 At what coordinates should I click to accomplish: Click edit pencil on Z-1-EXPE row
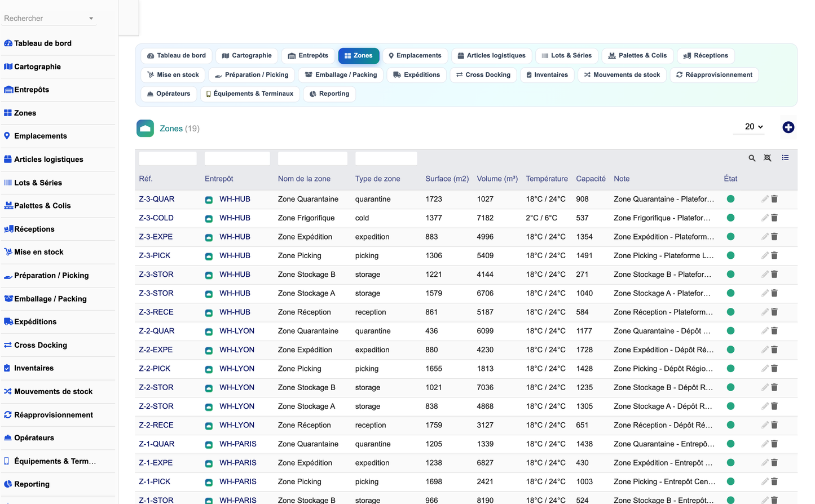[765, 463]
